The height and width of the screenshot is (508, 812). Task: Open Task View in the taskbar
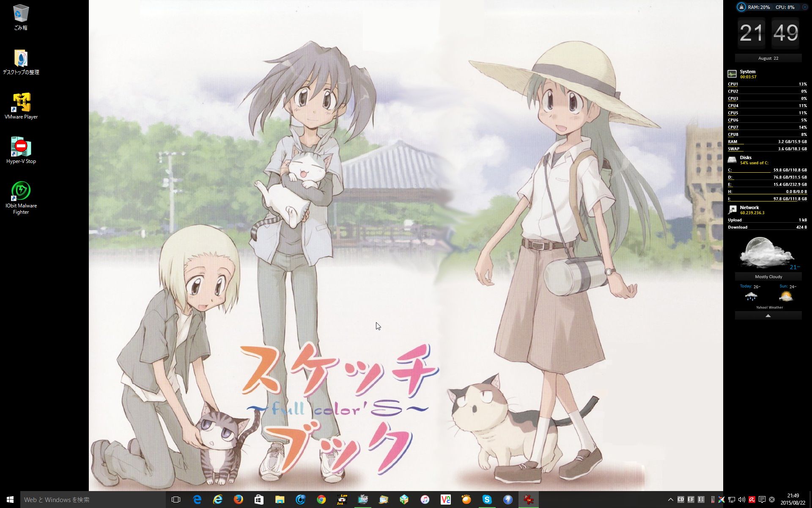tap(176, 500)
